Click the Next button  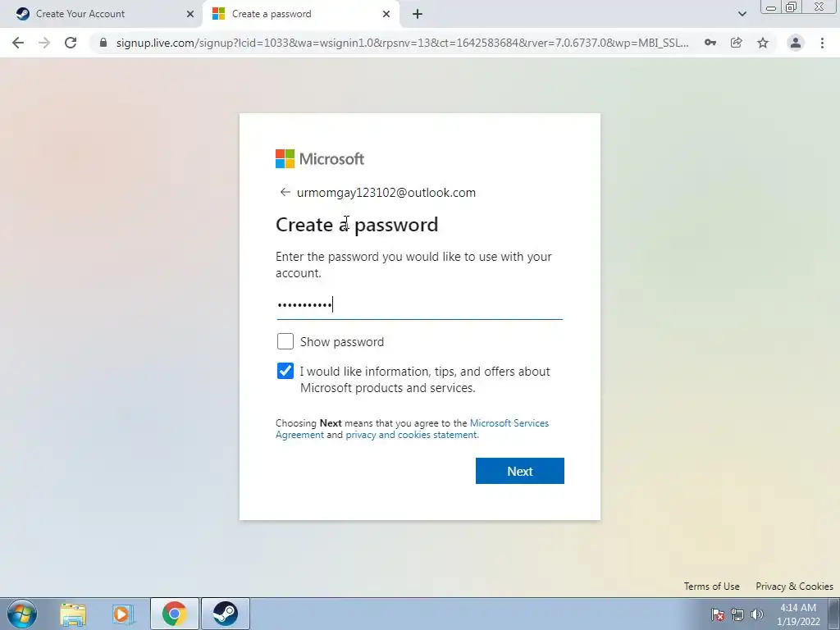coord(519,471)
